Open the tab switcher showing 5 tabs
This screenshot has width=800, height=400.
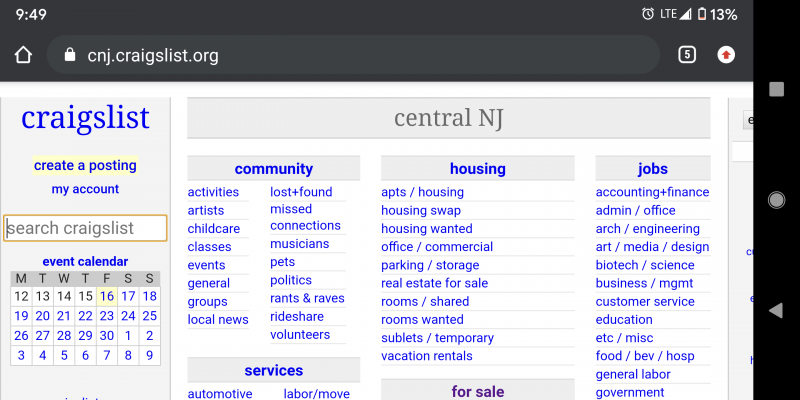pos(687,55)
